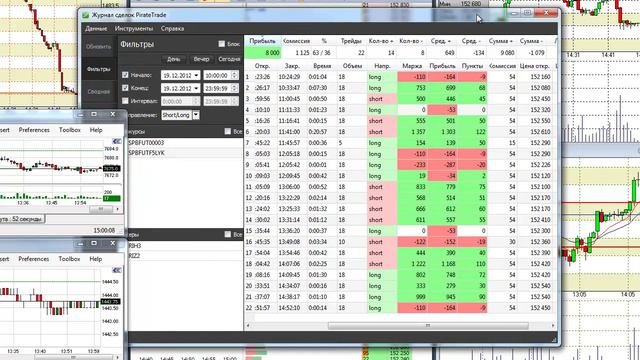Uncheck the Конец checkbox
The width and height of the screenshot is (640, 360).
click(x=125, y=88)
